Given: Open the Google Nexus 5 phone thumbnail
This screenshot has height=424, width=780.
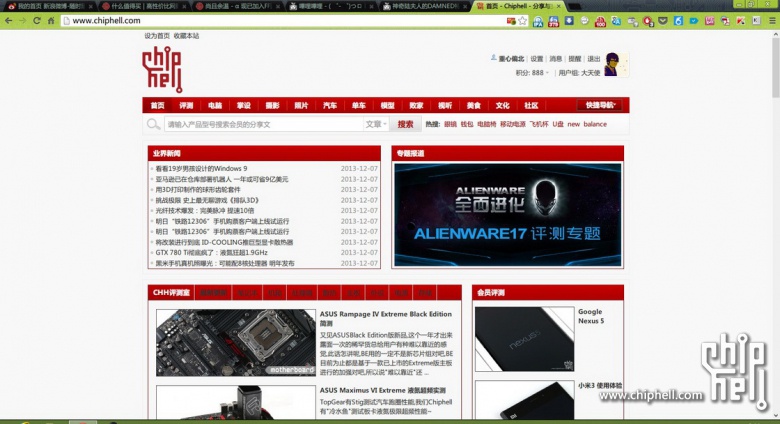Looking at the screenshot, I should pos(524,339).
